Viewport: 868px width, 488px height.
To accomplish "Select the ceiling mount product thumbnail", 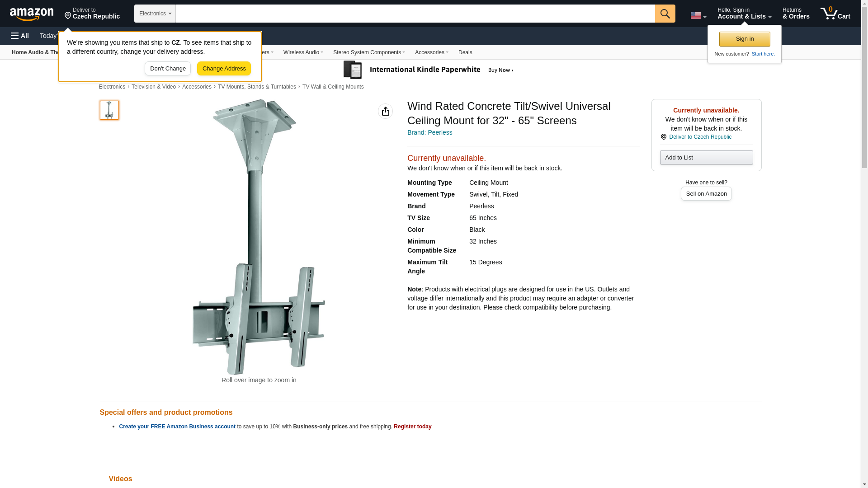I will coord(109,110).
